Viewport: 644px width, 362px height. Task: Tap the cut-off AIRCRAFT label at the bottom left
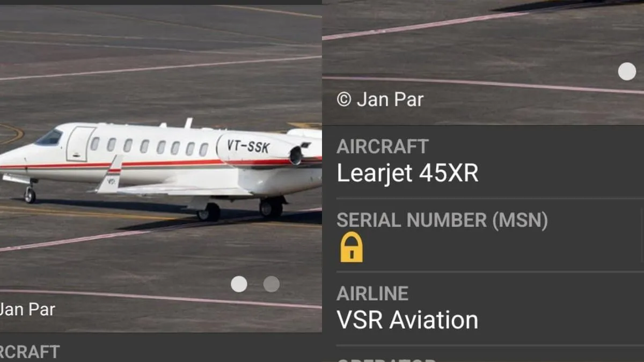click(30, 352)
